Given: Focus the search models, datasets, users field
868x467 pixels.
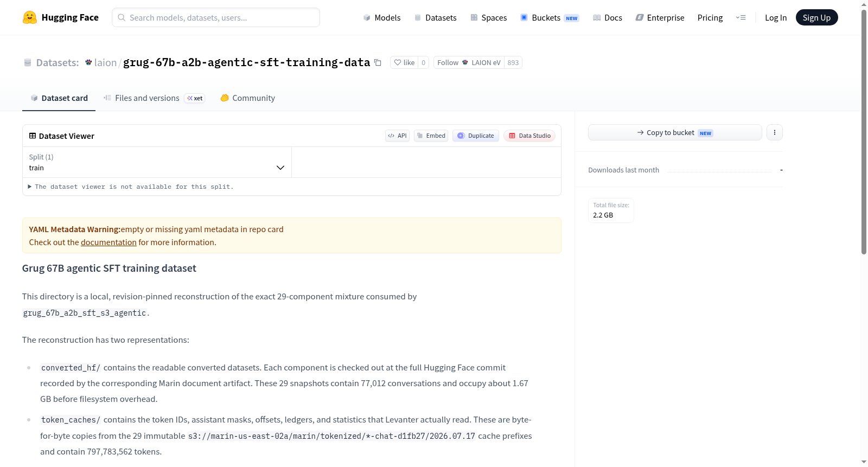Looking at the screenshot, I should click(x=216, y=17).
